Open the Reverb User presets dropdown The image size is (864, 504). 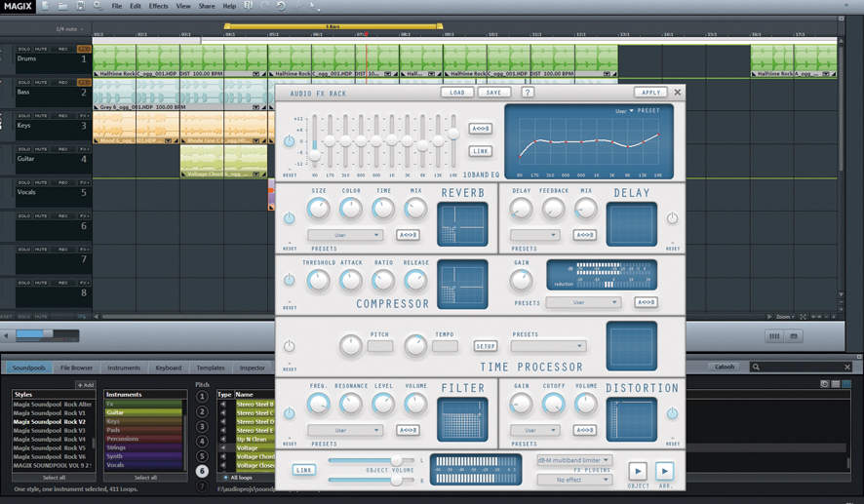click(x=345, y=235)
